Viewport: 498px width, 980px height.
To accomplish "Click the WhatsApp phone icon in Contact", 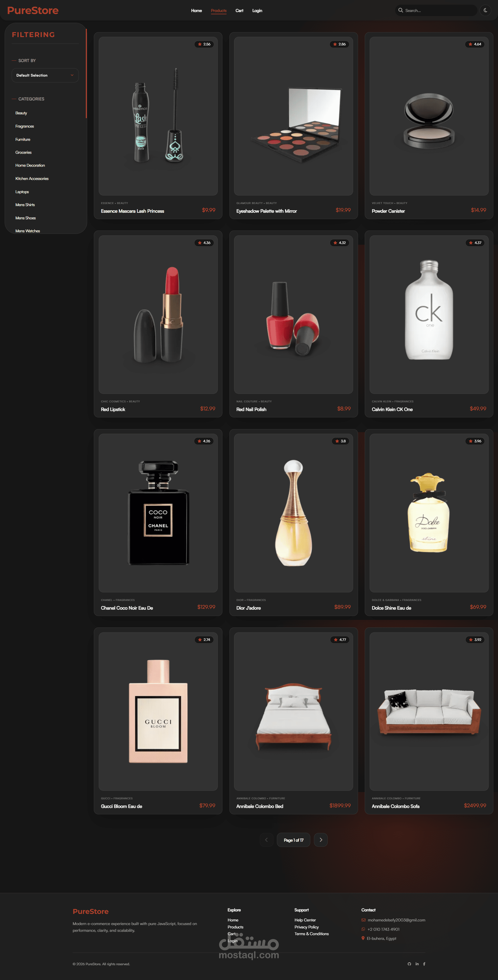I will coord(363,929).
